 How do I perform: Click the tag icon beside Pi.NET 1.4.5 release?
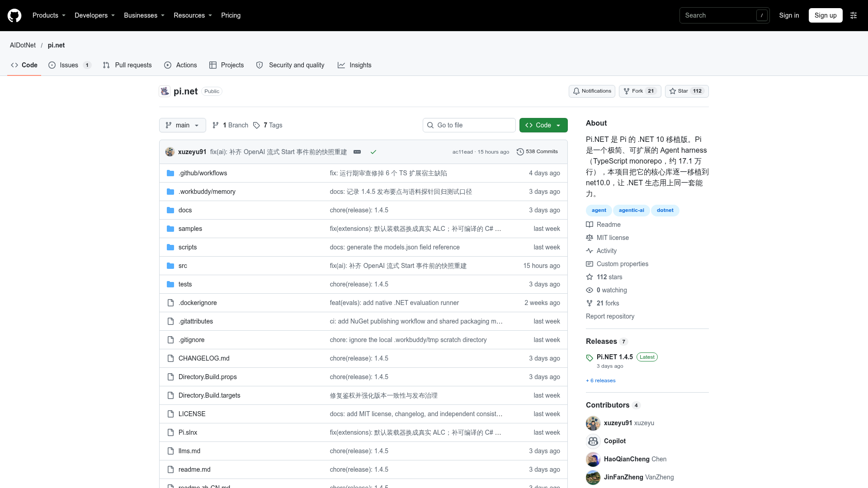pos(590,358)
